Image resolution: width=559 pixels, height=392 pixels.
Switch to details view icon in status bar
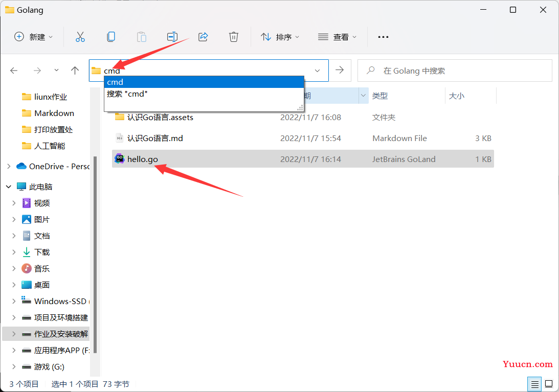coord(535,384)
